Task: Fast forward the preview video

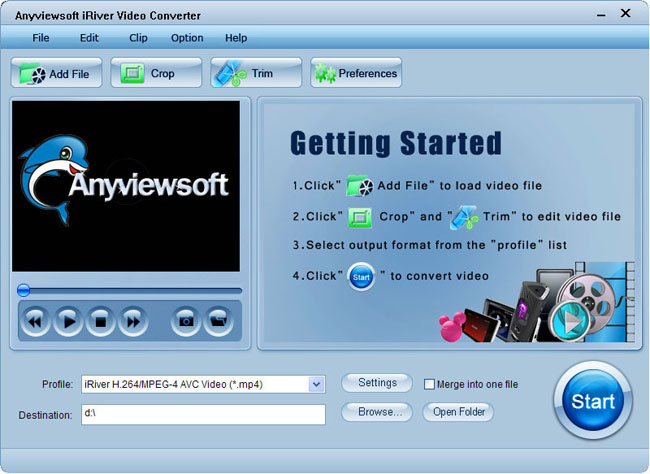Action: pyautogui.click(x=133, y=321)
